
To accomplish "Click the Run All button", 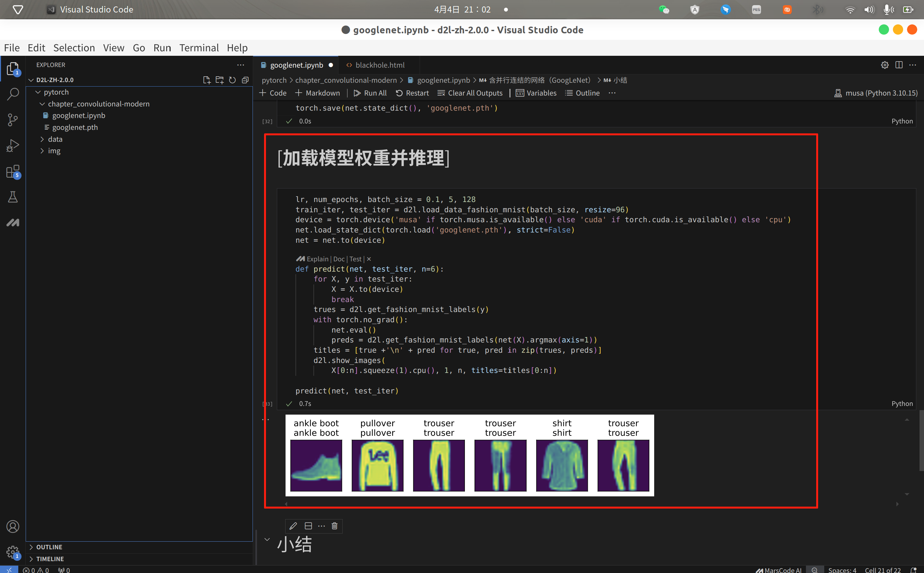I will pyautogui.click(x=370, y=93).
